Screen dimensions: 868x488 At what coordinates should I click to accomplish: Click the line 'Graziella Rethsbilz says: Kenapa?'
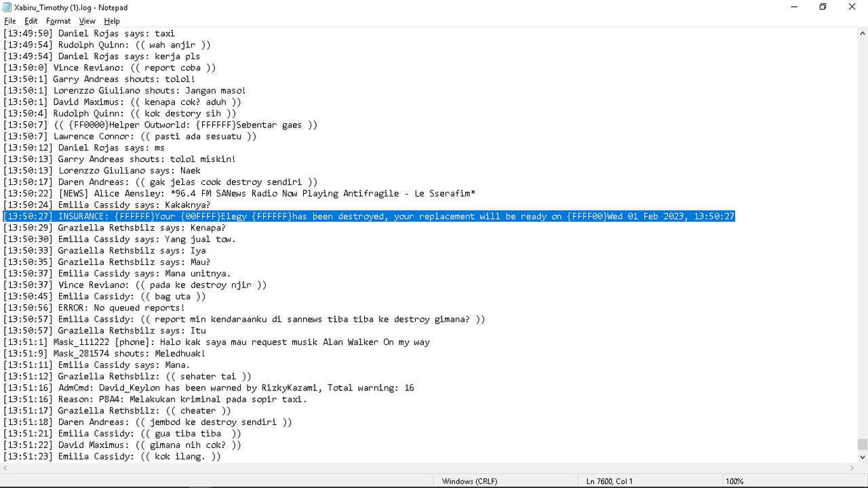(115, 228)
